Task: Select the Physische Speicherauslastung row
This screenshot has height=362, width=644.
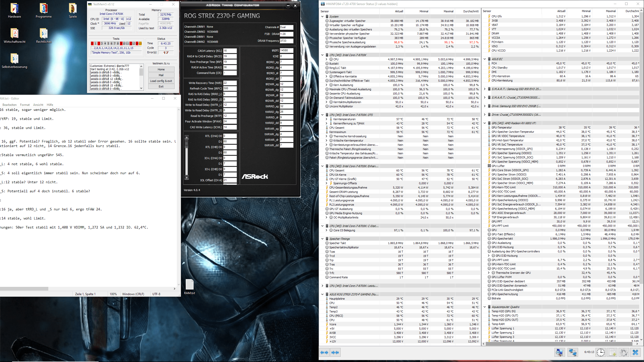Action: point(400,42)
